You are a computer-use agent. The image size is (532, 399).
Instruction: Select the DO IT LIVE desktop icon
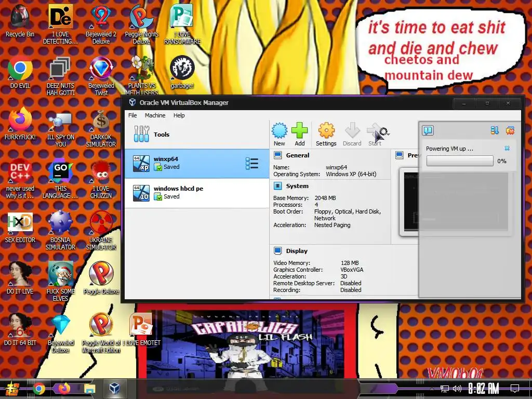(x=20, y=278)
